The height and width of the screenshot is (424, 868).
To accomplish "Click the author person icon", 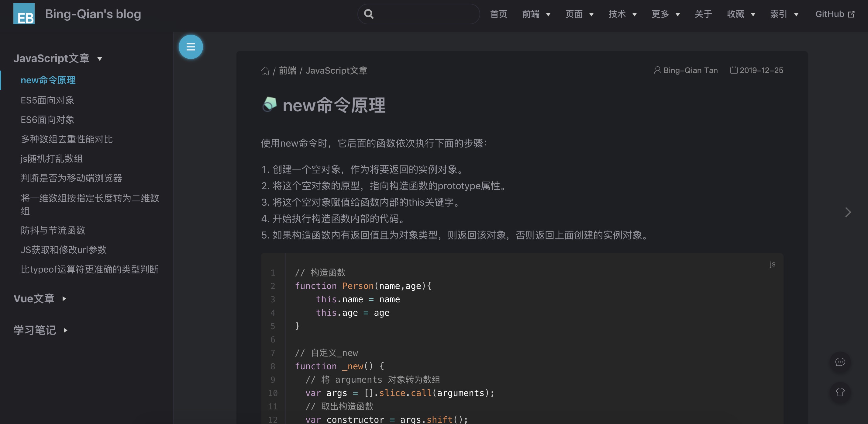I will pos(657,70).
